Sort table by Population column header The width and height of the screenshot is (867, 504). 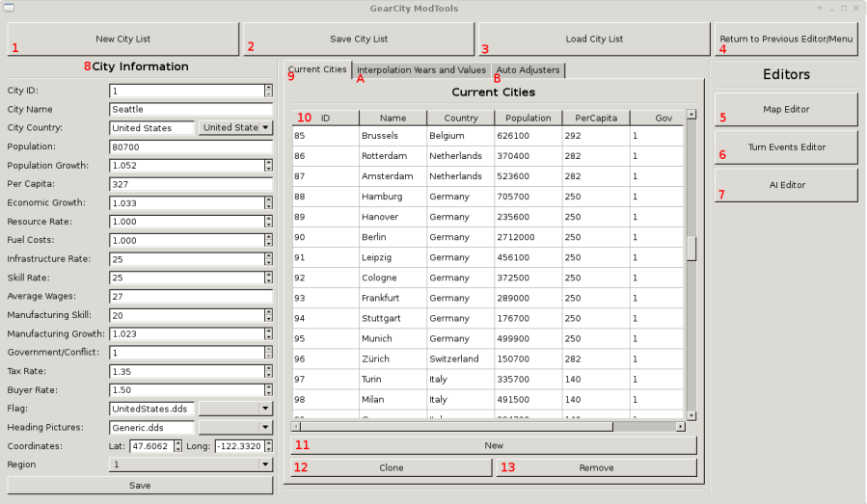click(x=528, y=118)
